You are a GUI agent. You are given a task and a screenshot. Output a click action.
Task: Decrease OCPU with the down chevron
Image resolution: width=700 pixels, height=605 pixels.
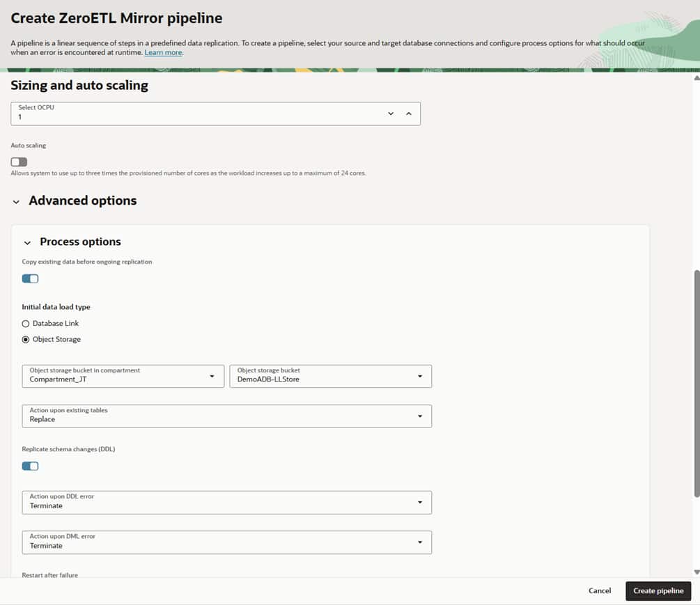[391, 113]
